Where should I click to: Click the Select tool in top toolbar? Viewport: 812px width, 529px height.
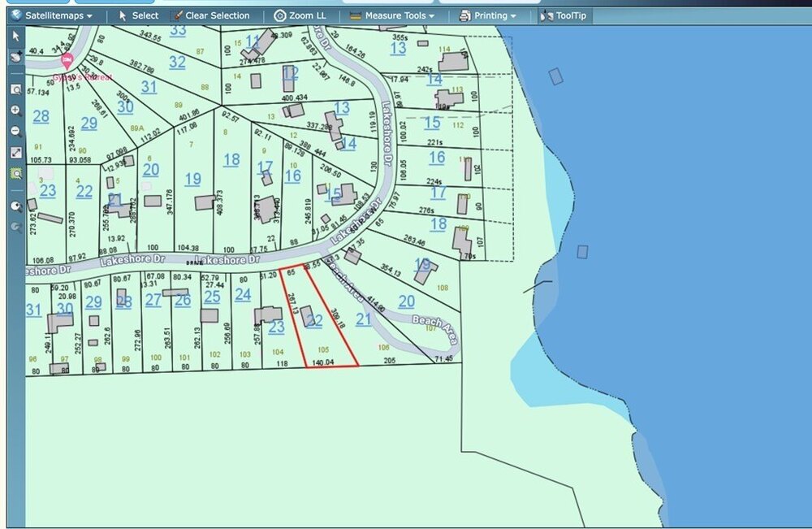138,15
